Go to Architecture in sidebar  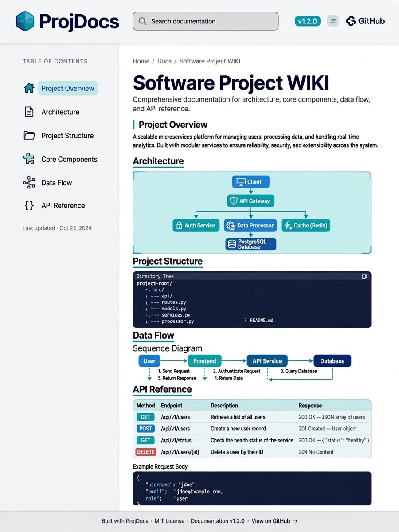point(60,112)
